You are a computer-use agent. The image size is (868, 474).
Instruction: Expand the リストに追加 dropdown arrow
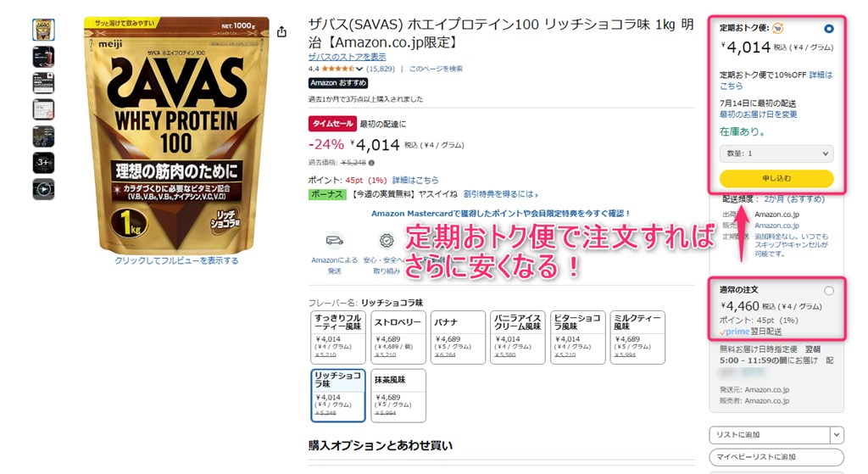[837, 435]
